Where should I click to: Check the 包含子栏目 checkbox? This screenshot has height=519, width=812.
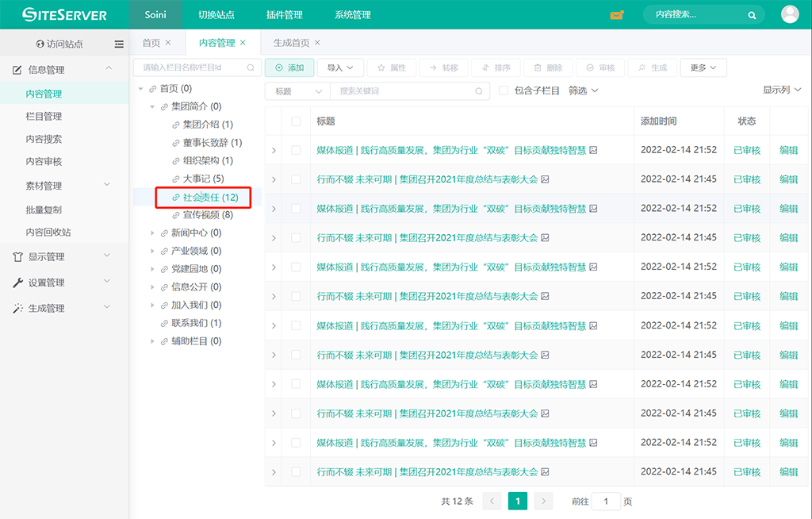point(504,91)
